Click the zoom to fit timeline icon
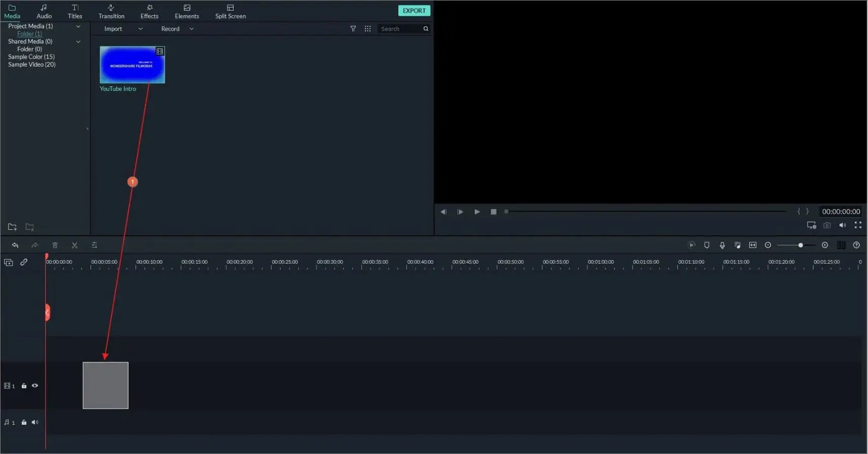868x454 pixels. (x=753, y=245)
